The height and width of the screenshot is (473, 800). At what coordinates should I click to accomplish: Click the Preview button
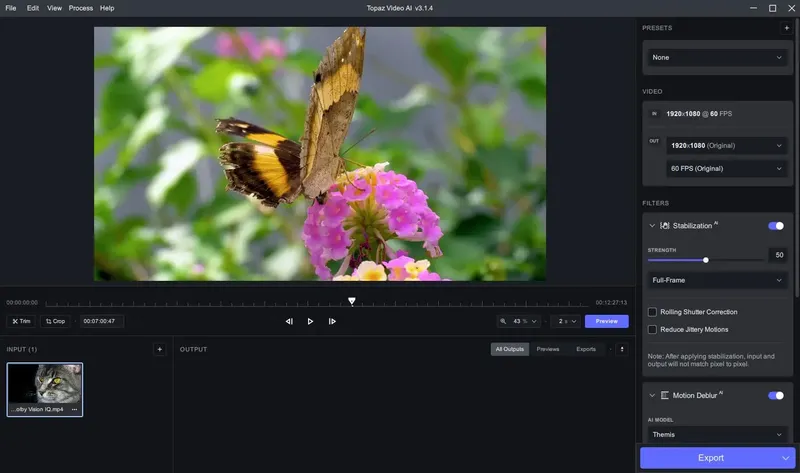(607, 321)
